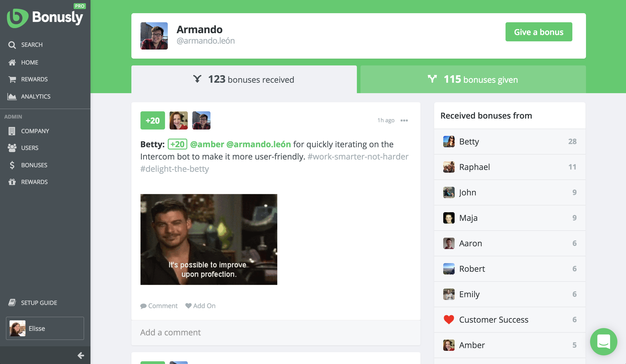Go to Home via house icon
The image size is (626, 364).
click(x=12, y=62)
